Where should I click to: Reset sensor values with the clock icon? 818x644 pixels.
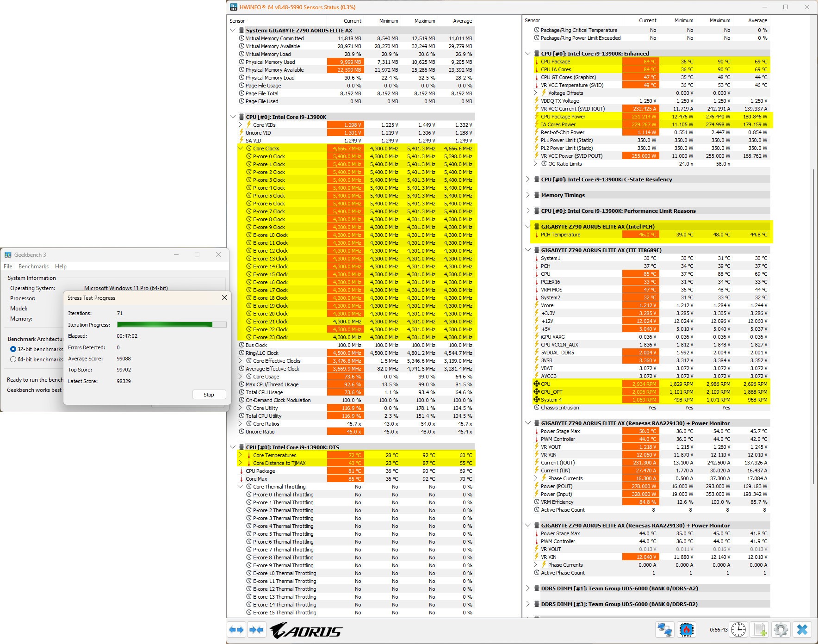[738, 630]
